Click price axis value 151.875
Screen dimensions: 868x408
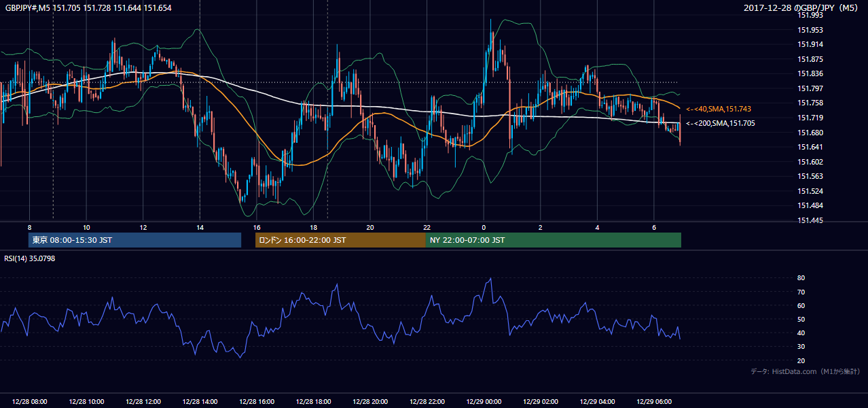click(x=810, y=59)
